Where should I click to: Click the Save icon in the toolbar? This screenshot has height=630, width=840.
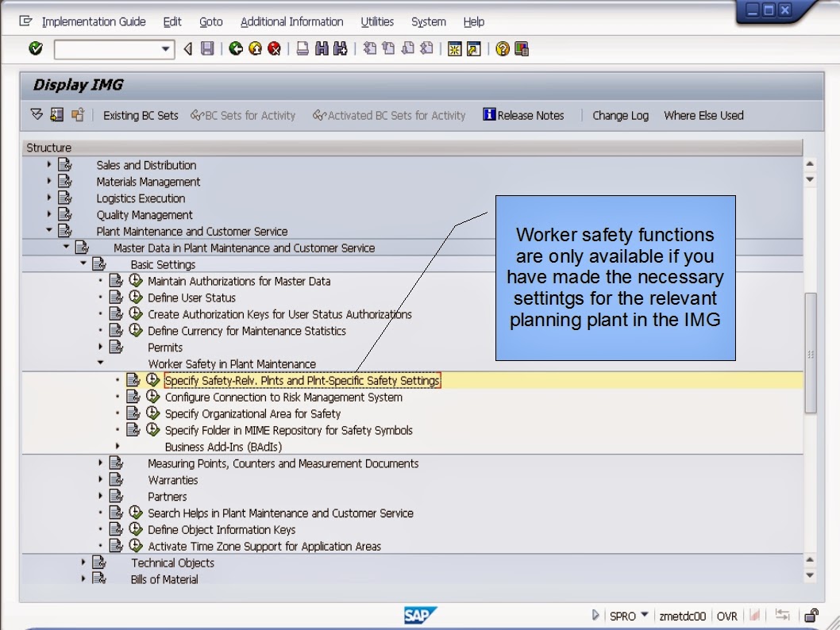(x=206, y=48)
